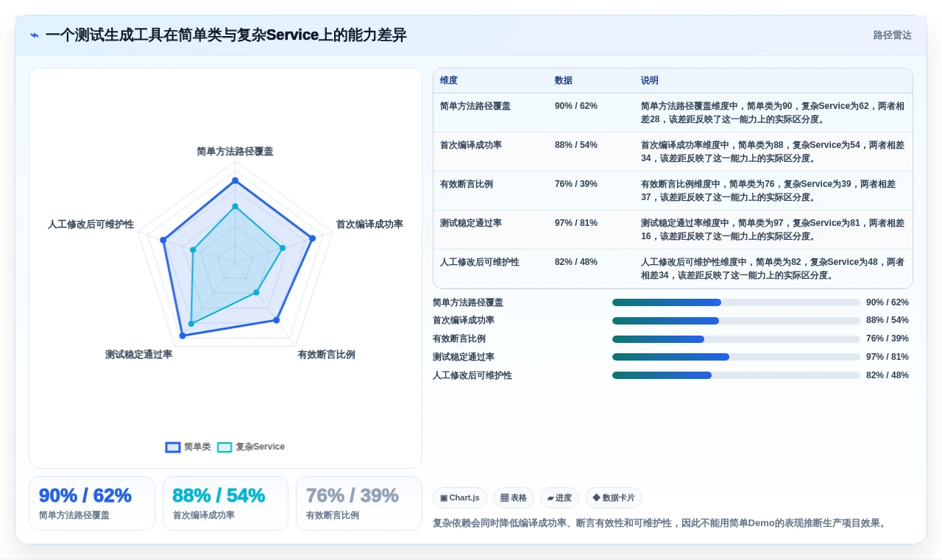Image resolution: width=942 pixels, height=560 pixels.
Task: Click the radar axis label 有效断言比例
Action: tap(326, 355)
